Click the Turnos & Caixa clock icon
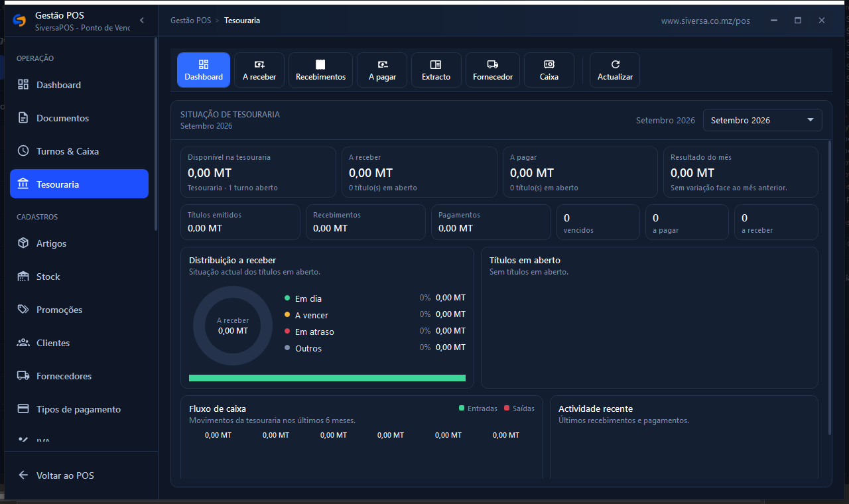 tap(23, 151)
